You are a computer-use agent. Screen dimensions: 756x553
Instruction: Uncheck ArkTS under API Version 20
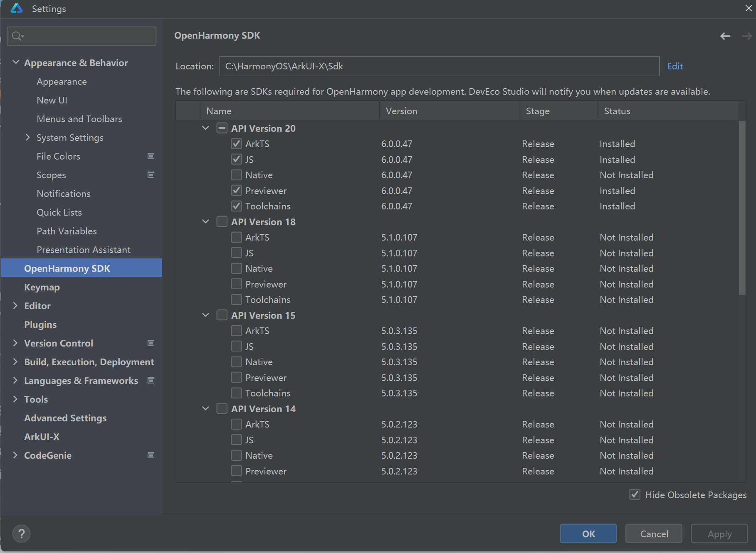236,144
